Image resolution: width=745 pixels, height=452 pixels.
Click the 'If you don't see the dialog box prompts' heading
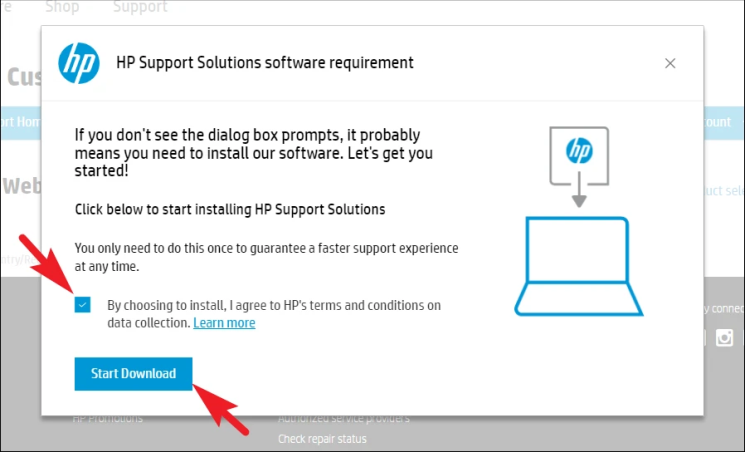click(x=254, y=153)
